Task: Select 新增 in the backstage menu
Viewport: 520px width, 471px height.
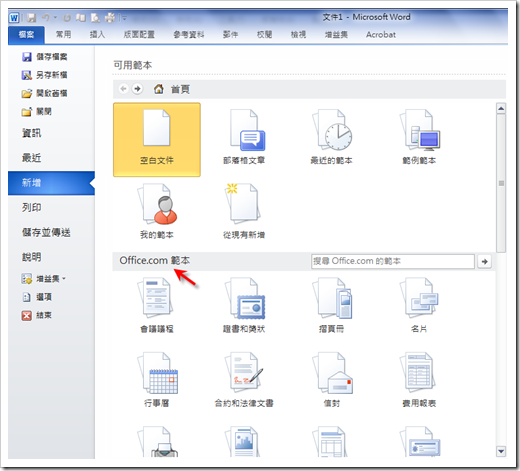Action: click(x=52, y=183)
